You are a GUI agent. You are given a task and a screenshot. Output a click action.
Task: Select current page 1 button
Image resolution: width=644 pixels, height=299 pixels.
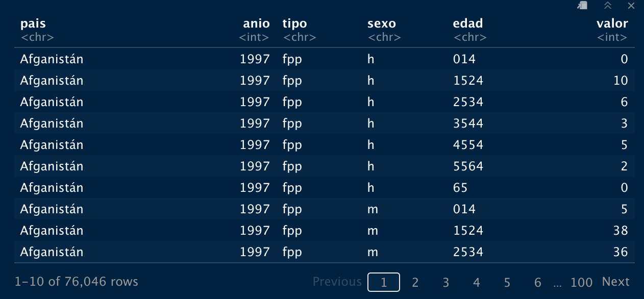(384, 282)
